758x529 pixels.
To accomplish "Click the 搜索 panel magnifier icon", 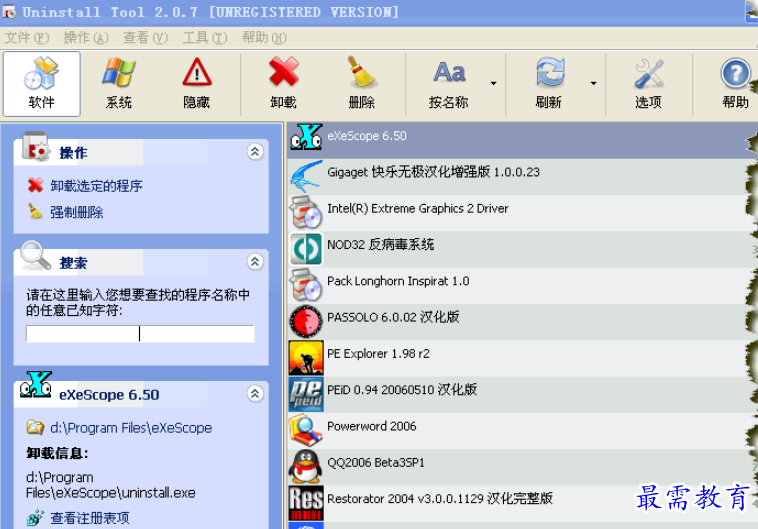I will tap(35, 255).
